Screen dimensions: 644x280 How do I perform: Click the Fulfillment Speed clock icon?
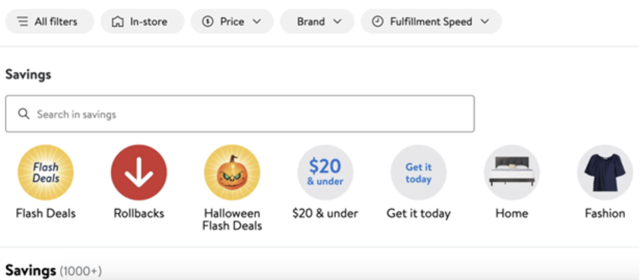(378, 21)
